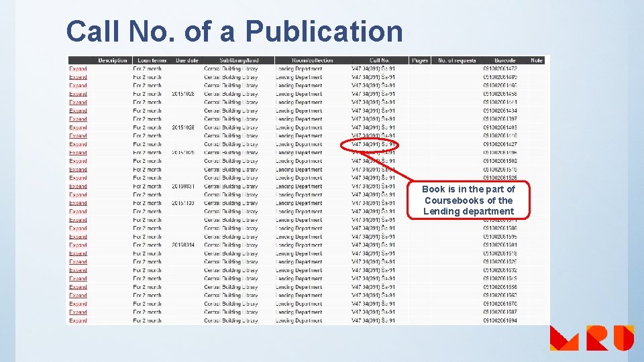
Task: Open Expand link in row with barcode 091002061427
Action: 78,145
